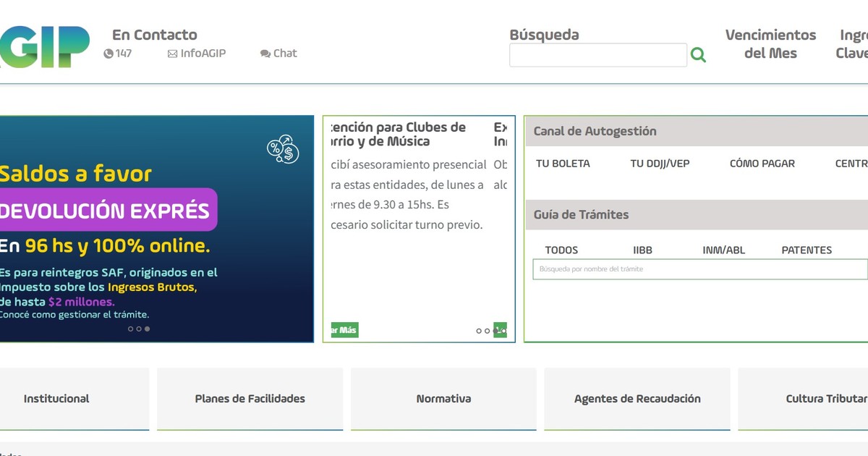Viewport: 868px width, 456px height.
Task: Focus the trámite name search box
Action: point(699,269)
